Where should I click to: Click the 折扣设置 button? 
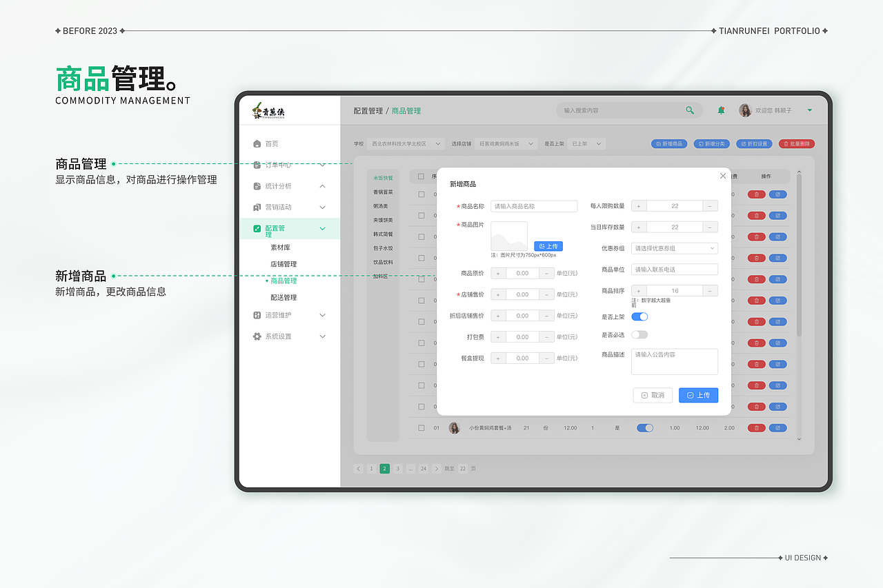(x=754, y=144)
